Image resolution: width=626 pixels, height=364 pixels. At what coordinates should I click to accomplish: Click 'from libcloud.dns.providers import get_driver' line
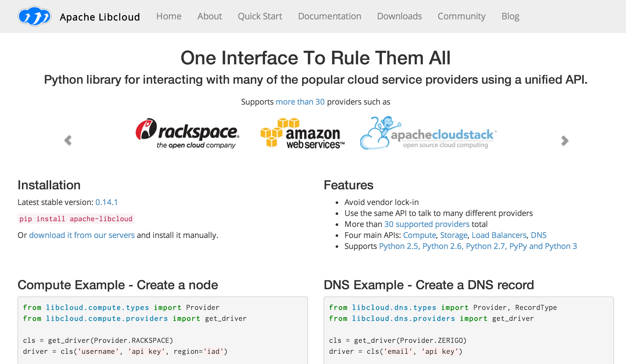[x=431, y=318]
